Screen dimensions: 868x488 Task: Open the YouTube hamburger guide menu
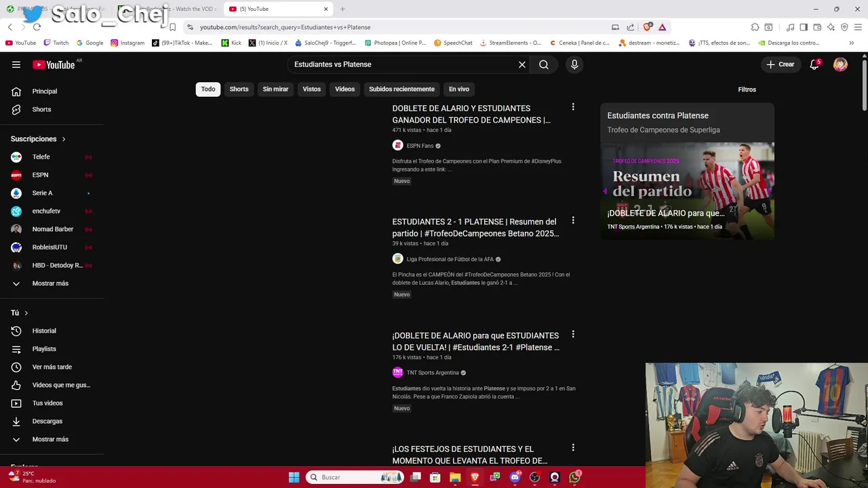click(x=16, y=64)
